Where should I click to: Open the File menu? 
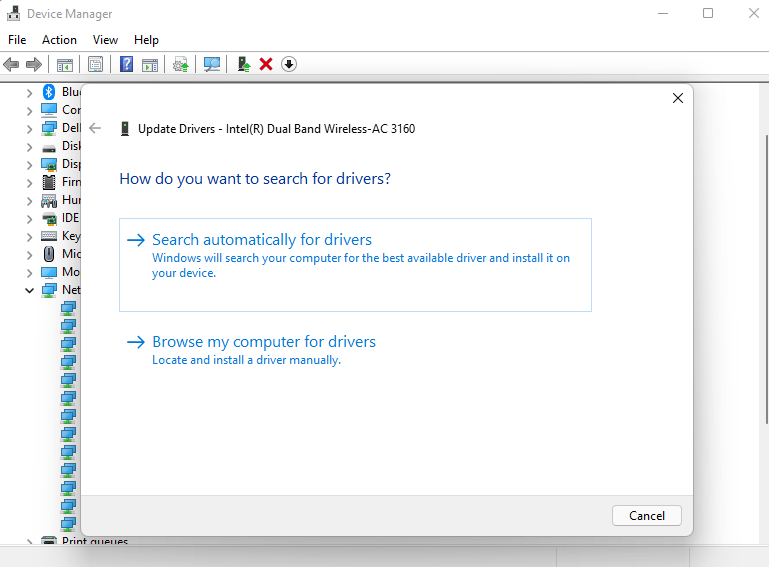(x=17, y=40)
